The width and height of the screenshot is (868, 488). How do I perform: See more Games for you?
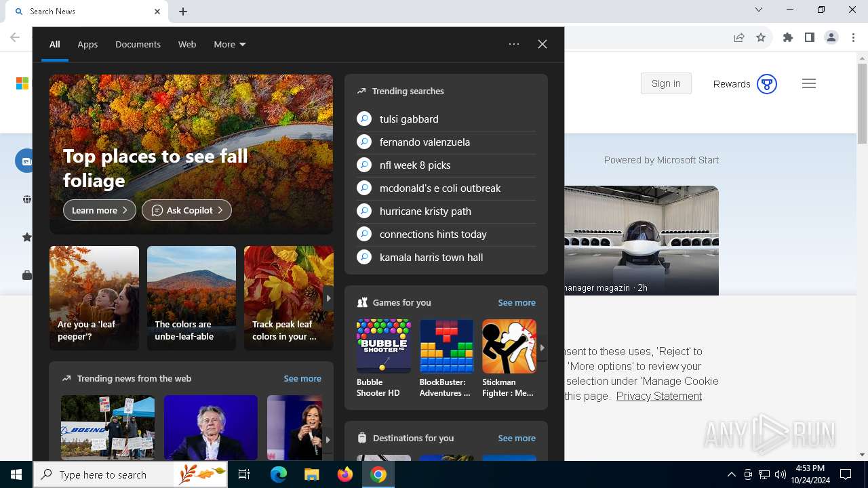click(517, 302)
